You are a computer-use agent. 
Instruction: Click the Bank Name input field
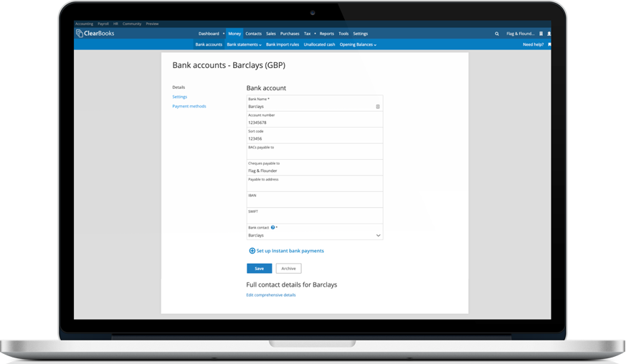pyautogui.click(x=315, y=103)
